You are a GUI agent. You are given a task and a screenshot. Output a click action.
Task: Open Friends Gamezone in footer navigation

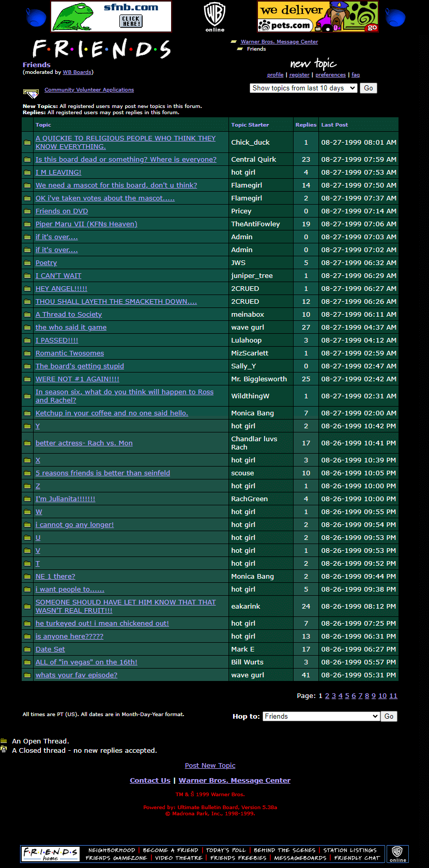(116, 858)
